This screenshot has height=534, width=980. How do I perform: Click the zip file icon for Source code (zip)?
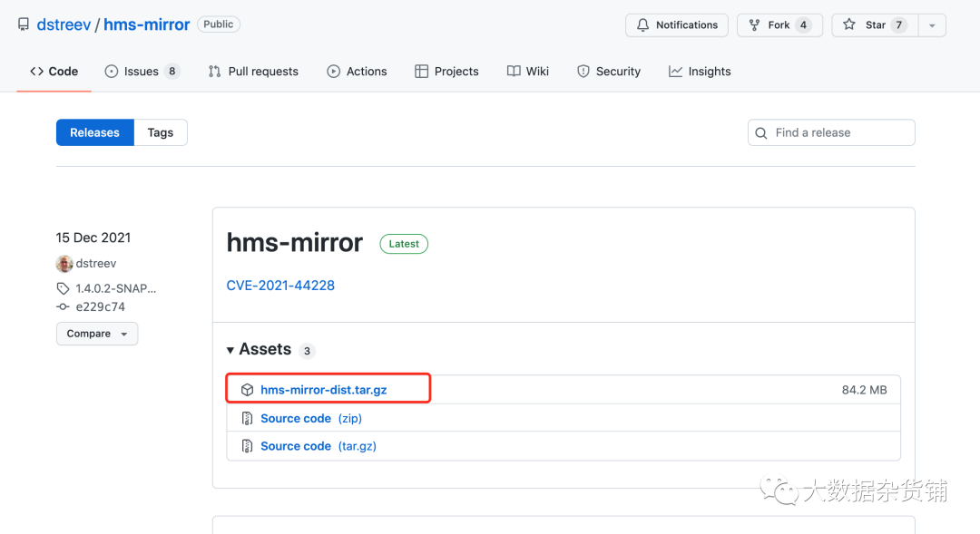248,419
